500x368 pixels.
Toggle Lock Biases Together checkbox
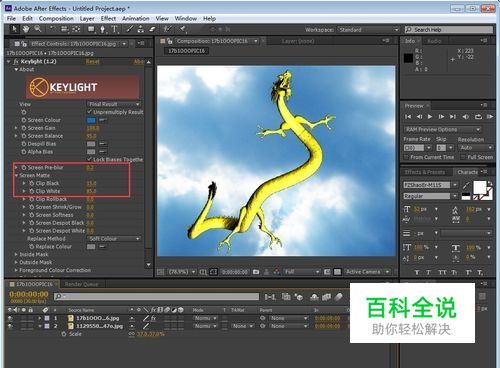click(x=89, y=159)
